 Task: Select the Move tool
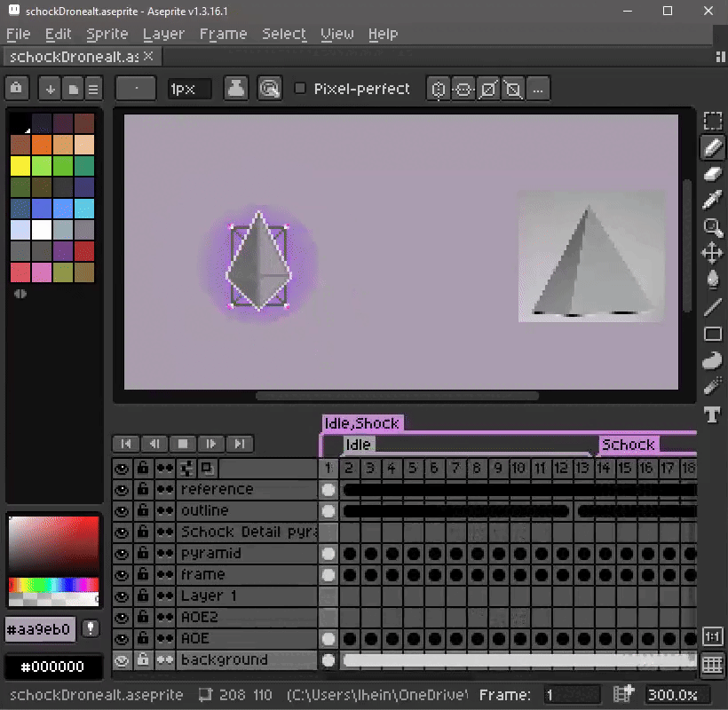tap(712, 254)
